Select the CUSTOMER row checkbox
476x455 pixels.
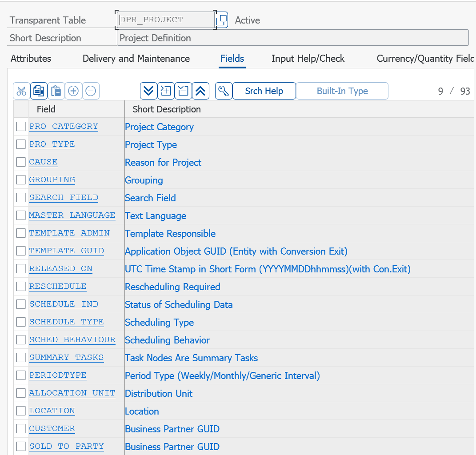pyautogui.click(x=21, y=429)
